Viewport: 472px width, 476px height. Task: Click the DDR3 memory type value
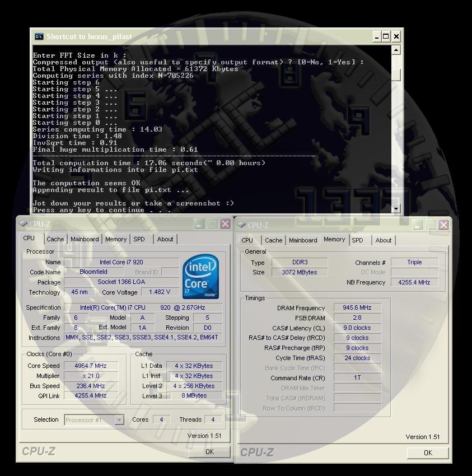[300, 262]
